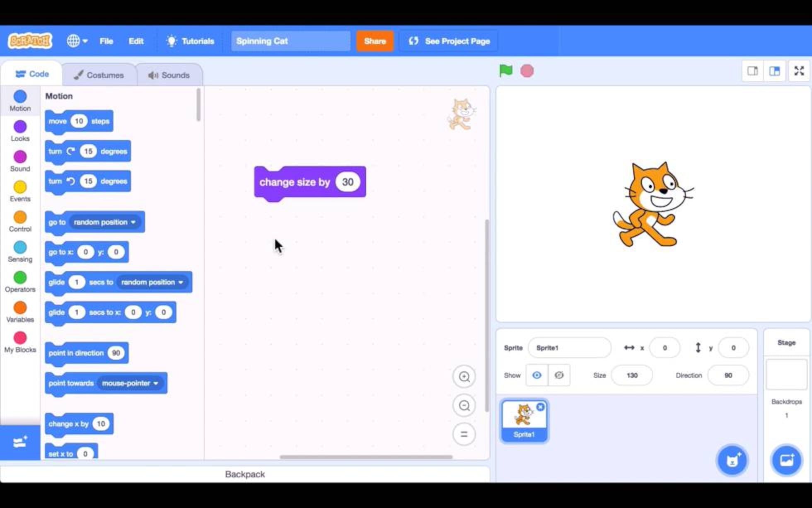Zoom in on the code workspace
Viewport: 812px width, 508px height.
click(x=464, y=376)
